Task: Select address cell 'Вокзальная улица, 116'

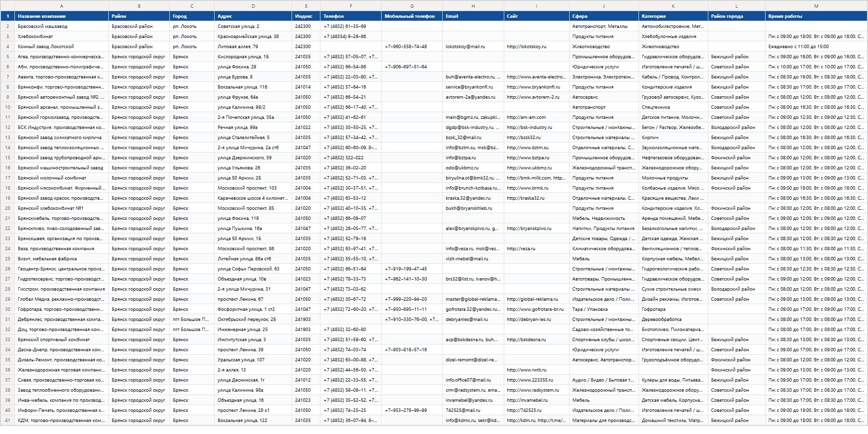Action: point(253,87)
